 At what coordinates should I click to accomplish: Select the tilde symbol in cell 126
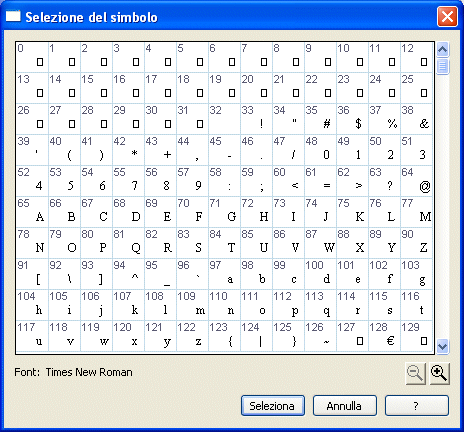320,336
